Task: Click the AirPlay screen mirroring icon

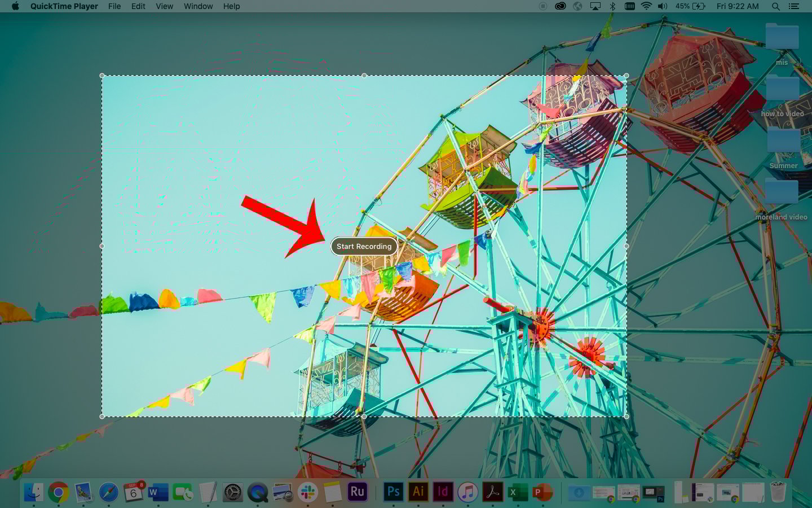Action: tap(595, 6)
